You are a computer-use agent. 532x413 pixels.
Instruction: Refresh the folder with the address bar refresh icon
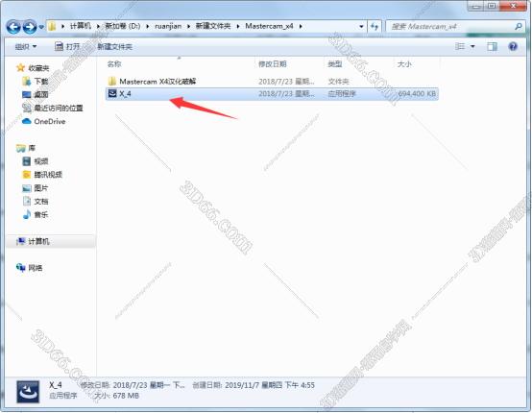pyautogui.click(x=375, y=27)
